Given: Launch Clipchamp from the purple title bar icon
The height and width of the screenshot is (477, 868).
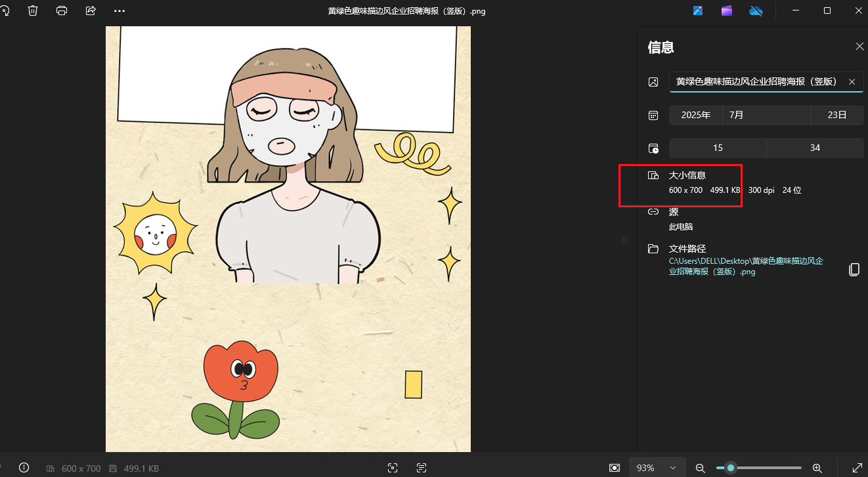Looking at the screenshot, I should pyautogui.click(x=727, y=10).
